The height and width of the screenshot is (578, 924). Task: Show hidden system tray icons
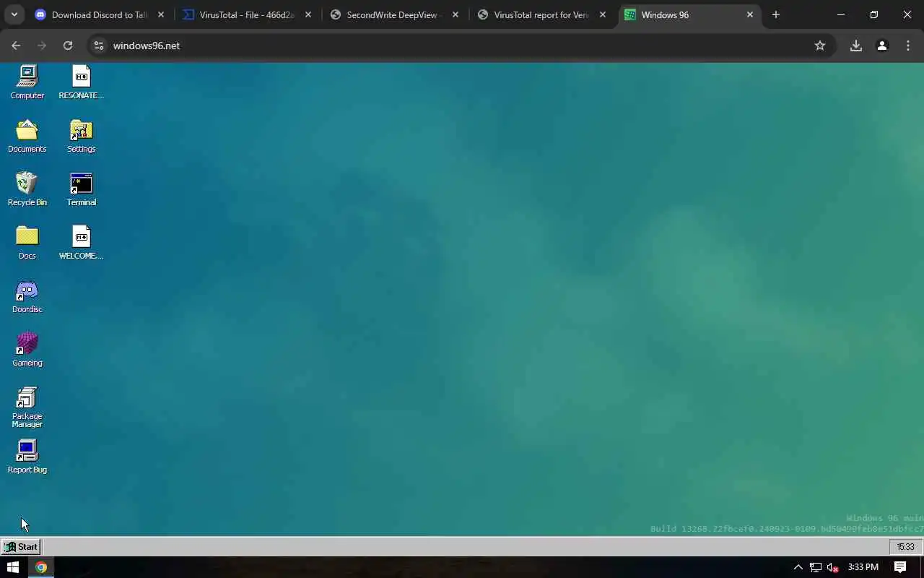point(798,567)
